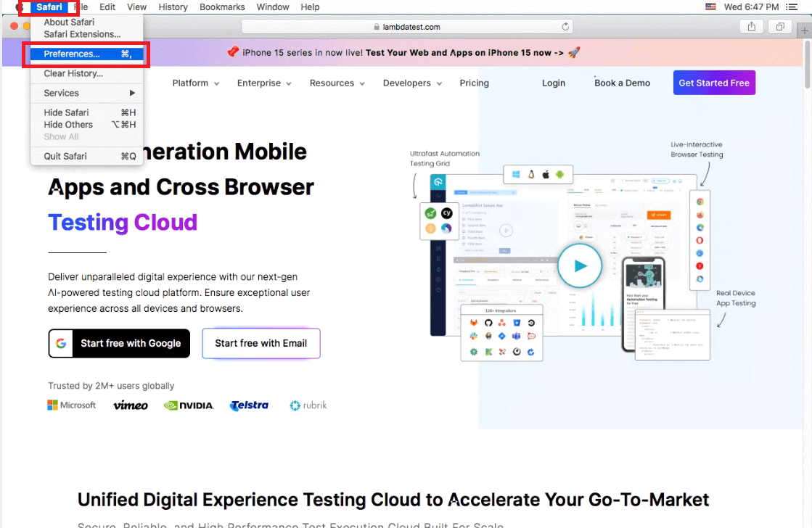Click the Login link

tap(554, 83)
